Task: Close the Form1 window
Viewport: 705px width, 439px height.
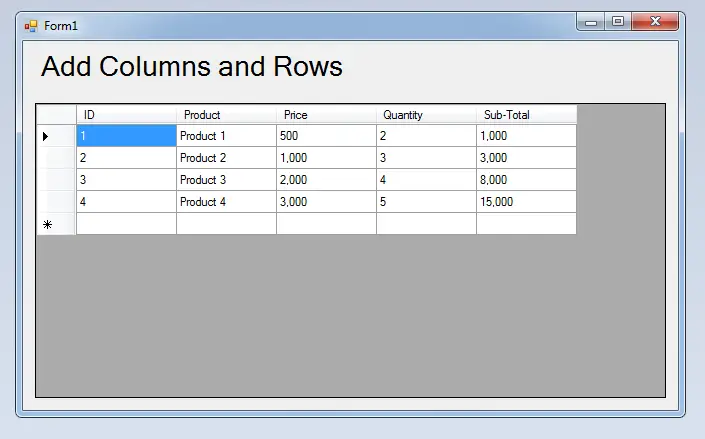Action: click(x=655, y=22)
